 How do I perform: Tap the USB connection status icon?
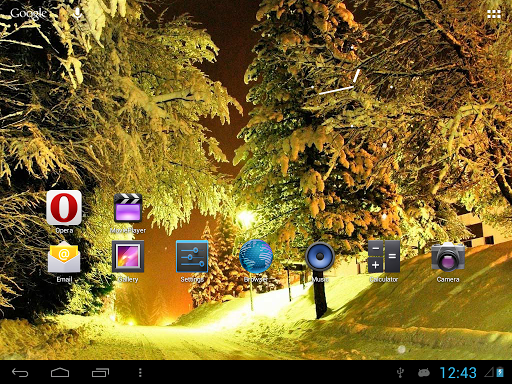click(x=401, y=373)
